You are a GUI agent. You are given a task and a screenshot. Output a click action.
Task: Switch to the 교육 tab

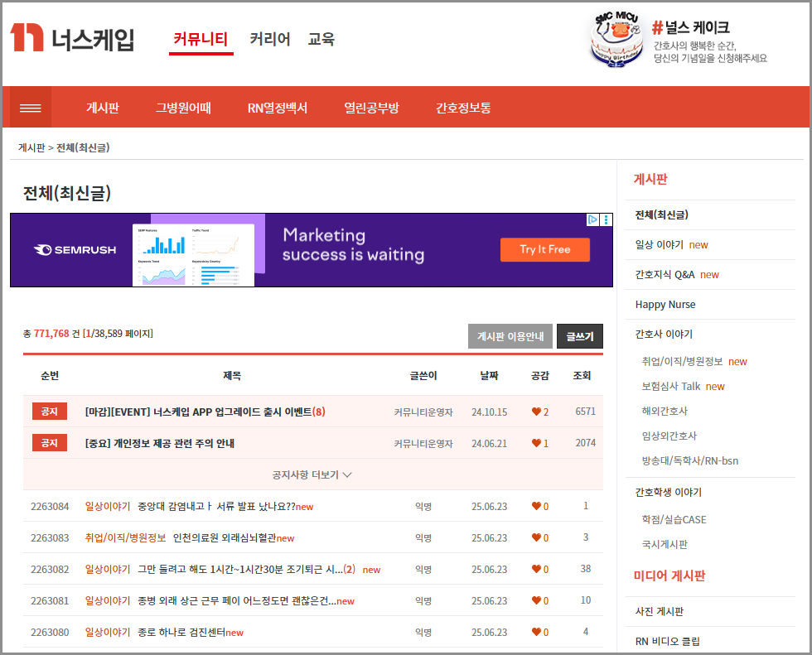(x=321, y=39)
